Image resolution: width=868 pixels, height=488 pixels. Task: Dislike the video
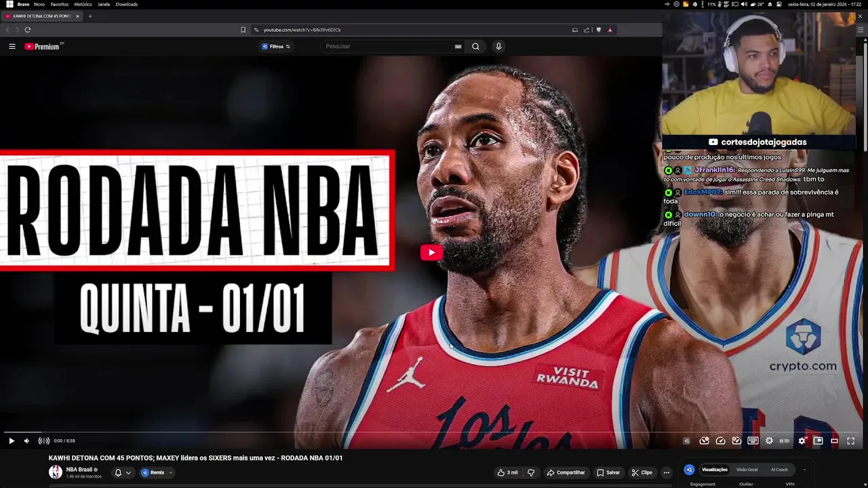pos(531,472)
